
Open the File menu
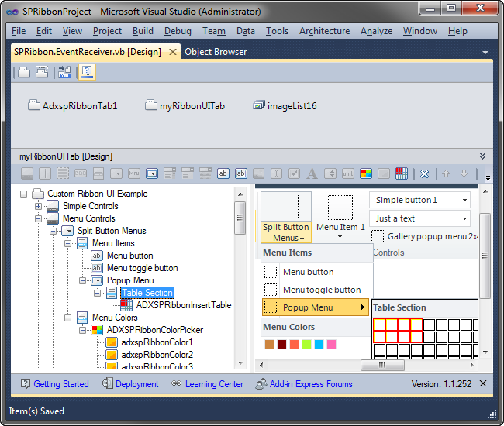(x=19, y=31)
